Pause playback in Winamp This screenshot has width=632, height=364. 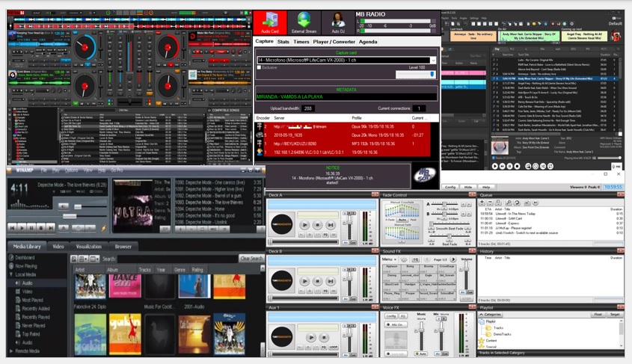pos(31,228)
